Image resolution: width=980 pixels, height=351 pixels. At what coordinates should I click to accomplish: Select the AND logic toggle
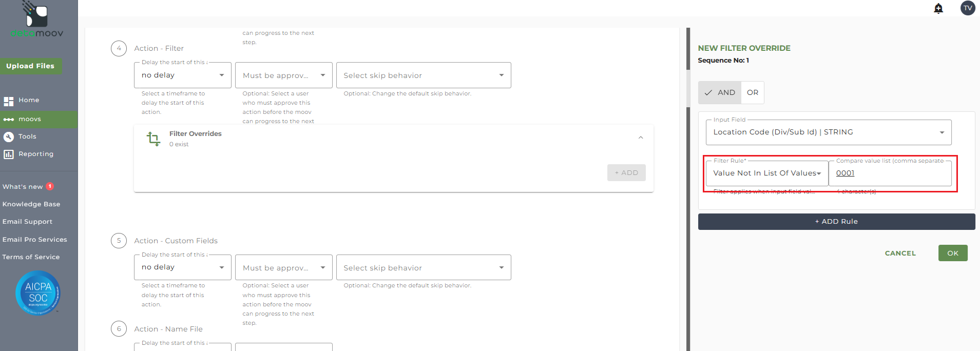720,93
